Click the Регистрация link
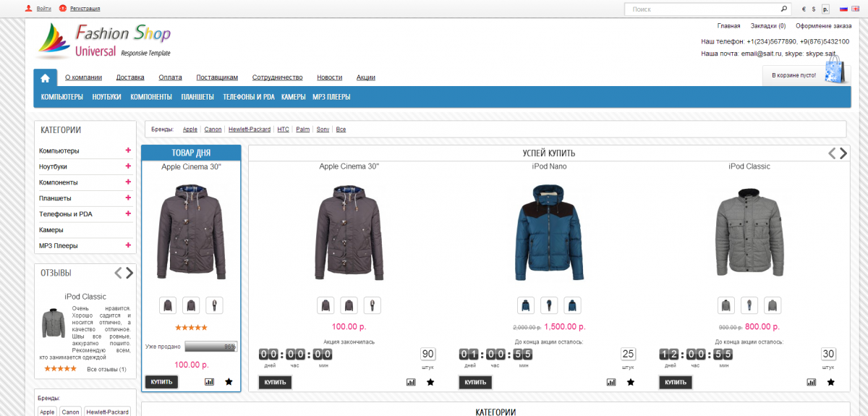This screenshot has height=416, width=868. pos(85,9)
